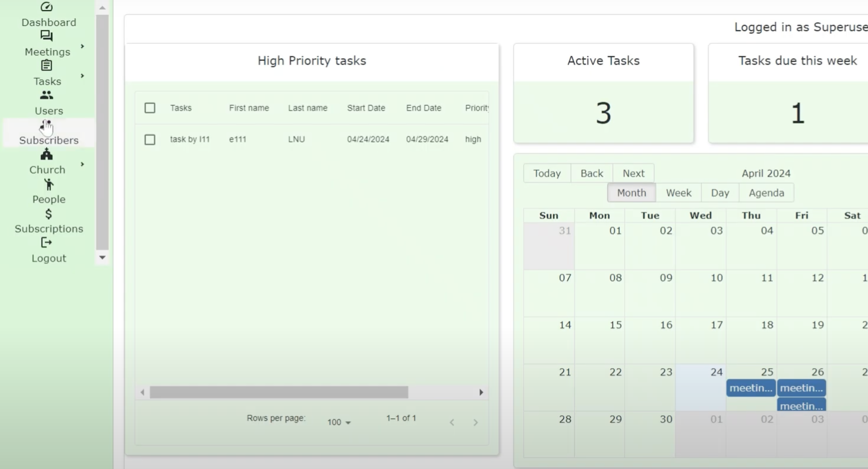The height and width of the screenshot is (469, 868).
Task: Click the calendar Today button
Action: pos(547,173)
